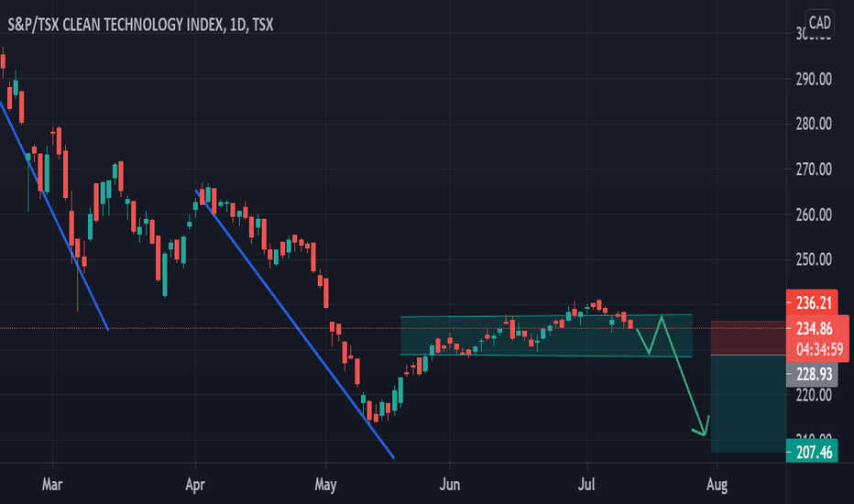Click the May label on time axis
Screen dimensions: 854x504
325,485
